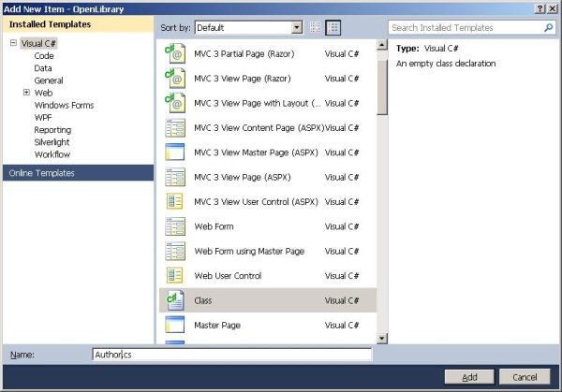Select the Data category
This screenshot has width=562, height=392.
[43, 68]
